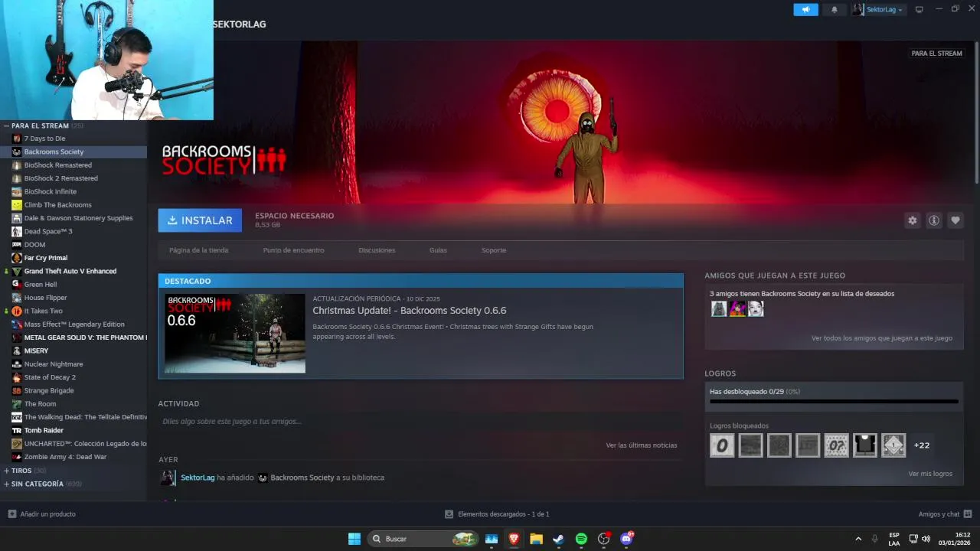
Task: Click the DOOM game icon
Action: (x=17, y=245)
